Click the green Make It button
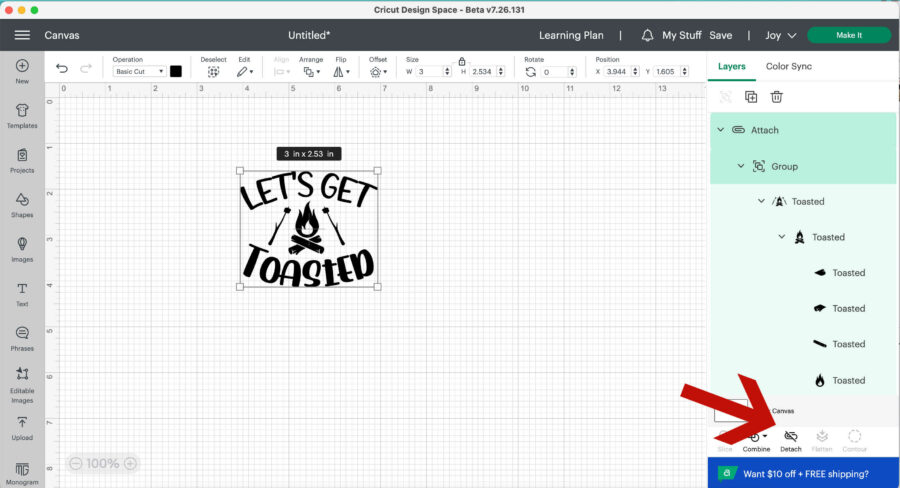This screenshot has height=488, width=900. [x=848, y=35]
